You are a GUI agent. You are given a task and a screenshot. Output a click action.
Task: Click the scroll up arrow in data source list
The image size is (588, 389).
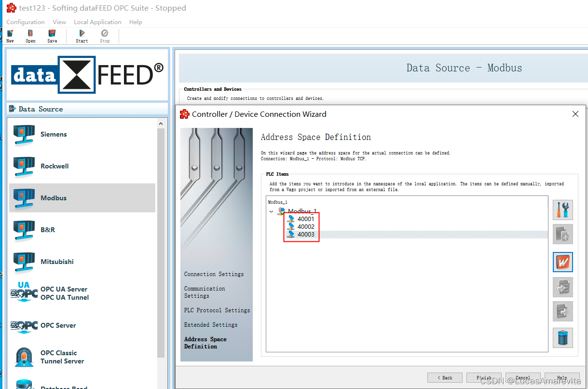(x=161, y=124)
